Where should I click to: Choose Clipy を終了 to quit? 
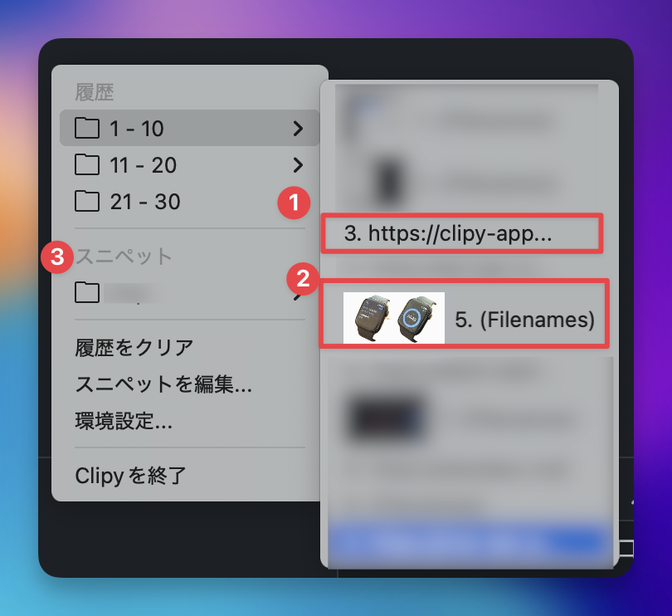point(131,476)
